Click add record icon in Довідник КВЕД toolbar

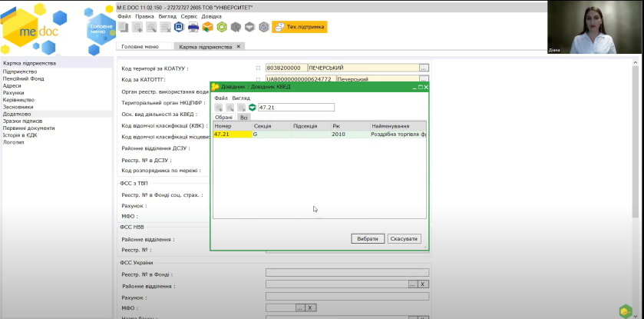click(219, 108)
